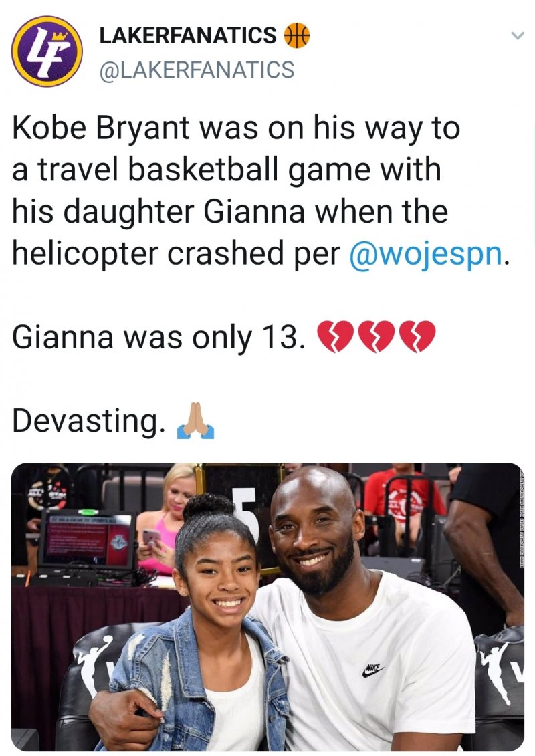Image resolution: width=535 pixels, height=756 pixels.
Task: Open the LakerFanatics profile avatar
Action: 47,52
